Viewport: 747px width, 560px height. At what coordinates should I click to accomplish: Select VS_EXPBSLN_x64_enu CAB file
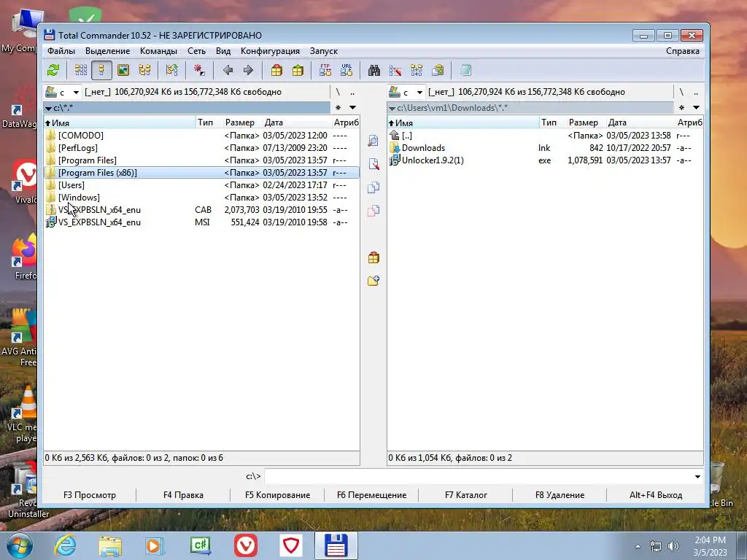(x=201, y=210)
